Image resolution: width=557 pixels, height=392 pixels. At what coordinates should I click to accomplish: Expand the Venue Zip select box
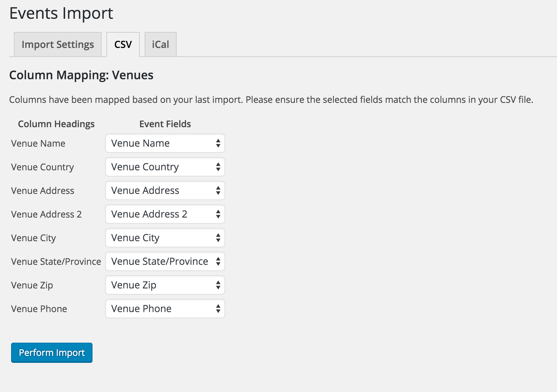(x=165, y=285)
